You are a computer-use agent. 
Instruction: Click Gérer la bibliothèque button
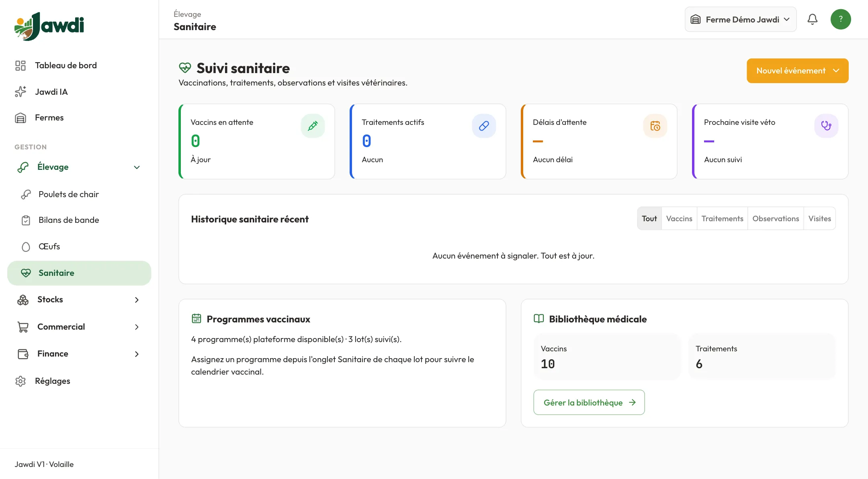[589, 402]
